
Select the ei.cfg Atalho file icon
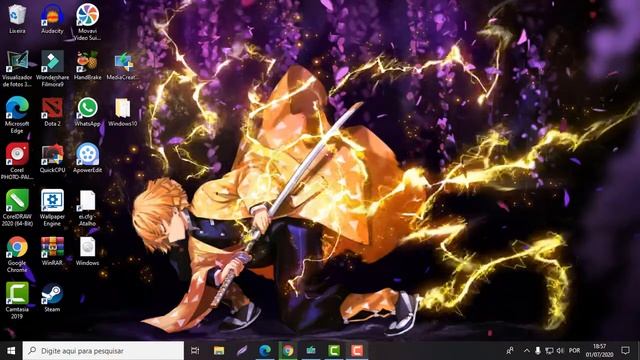coord(87,208)
